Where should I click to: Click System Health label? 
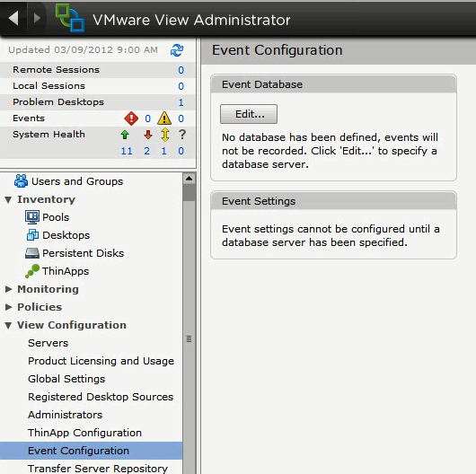point(48,134)
